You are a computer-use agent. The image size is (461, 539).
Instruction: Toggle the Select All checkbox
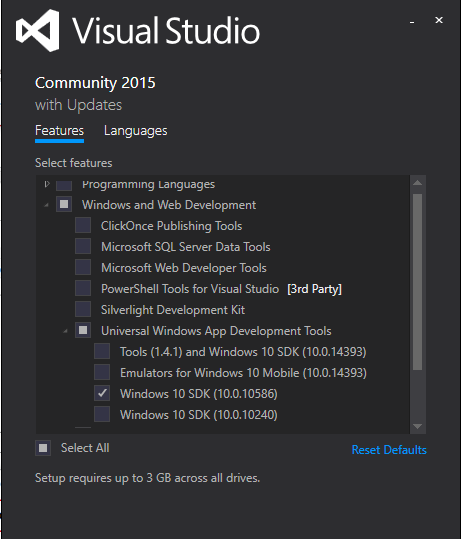point(43,448)
